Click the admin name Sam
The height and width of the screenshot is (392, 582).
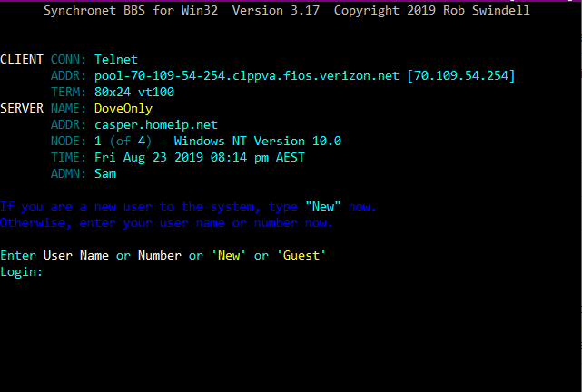[105, 174]
